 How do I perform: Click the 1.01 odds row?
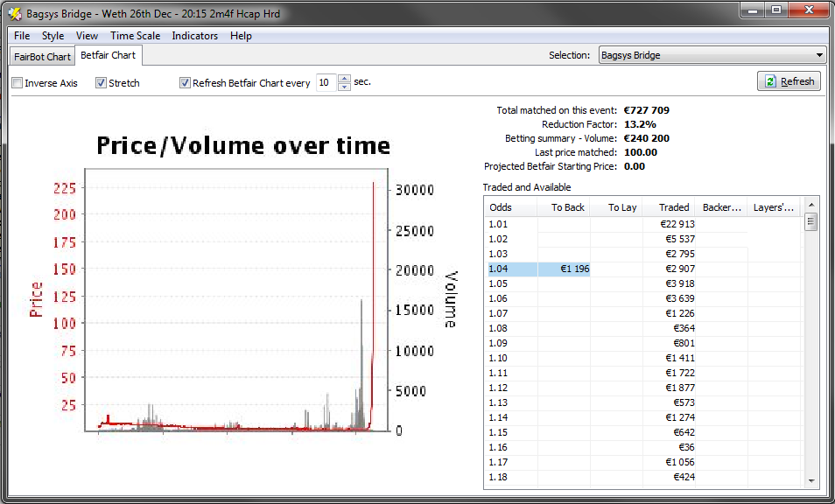(x=642, y=224)
